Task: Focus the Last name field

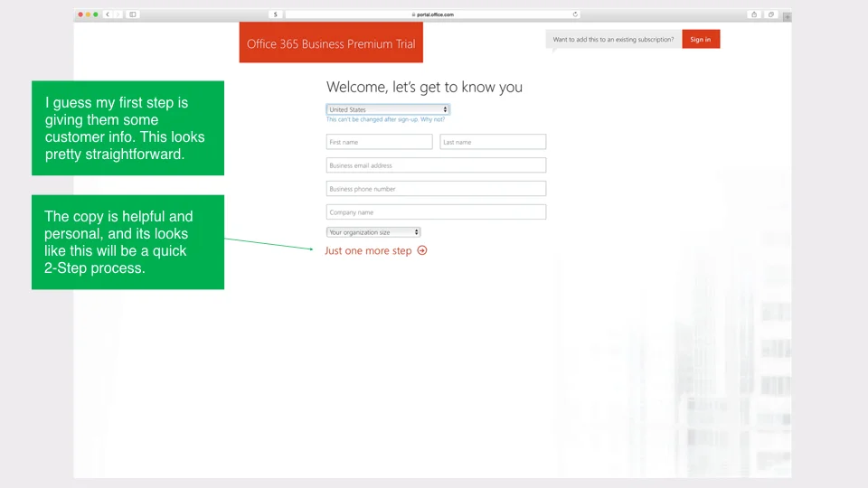Action: pyautogui.click(x=493, y=142)
